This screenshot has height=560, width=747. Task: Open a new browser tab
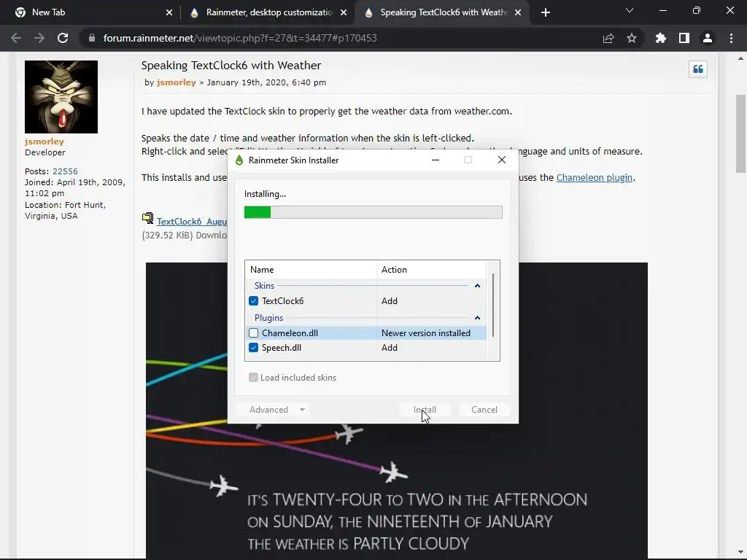[546, 12]
